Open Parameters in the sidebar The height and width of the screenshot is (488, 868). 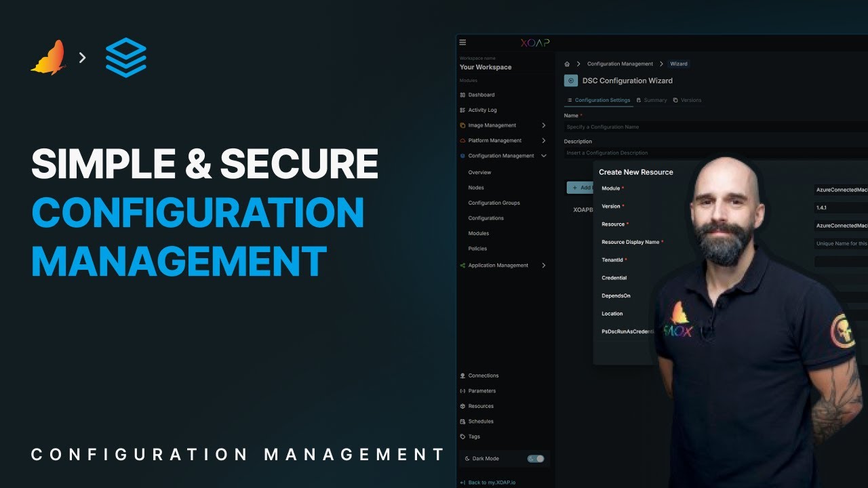[x=482, y=391]
